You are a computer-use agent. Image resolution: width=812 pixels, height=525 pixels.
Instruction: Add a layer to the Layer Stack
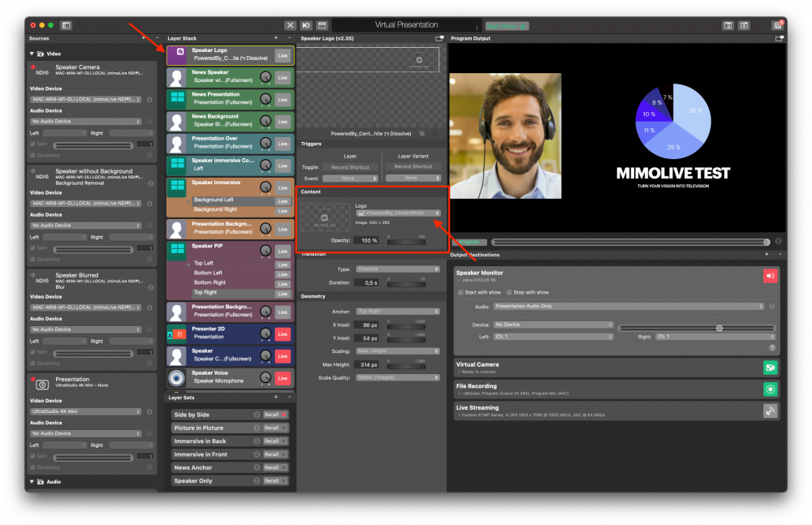(276, 38)
